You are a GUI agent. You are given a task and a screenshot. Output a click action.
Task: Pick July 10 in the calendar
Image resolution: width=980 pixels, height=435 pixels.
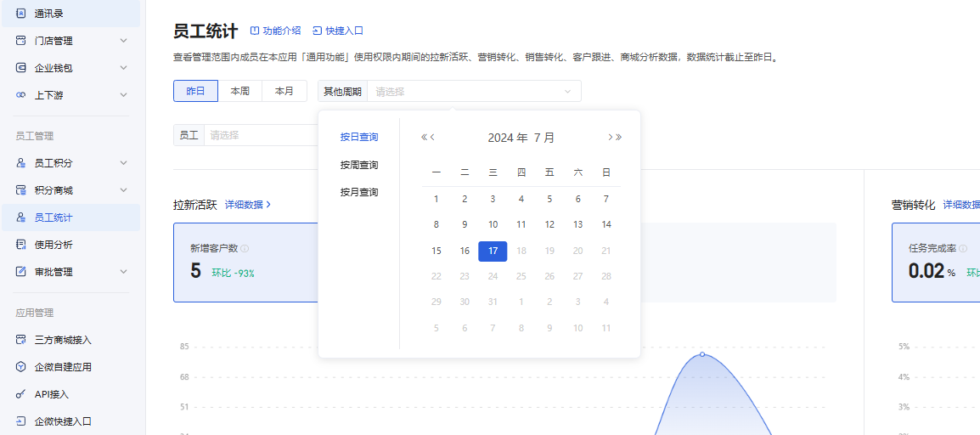point(493,225)
